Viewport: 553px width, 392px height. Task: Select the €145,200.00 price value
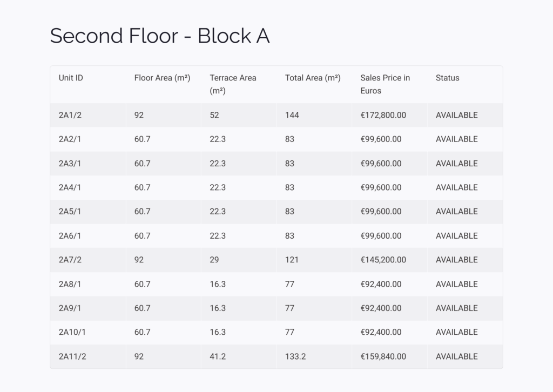pos(383,260)
